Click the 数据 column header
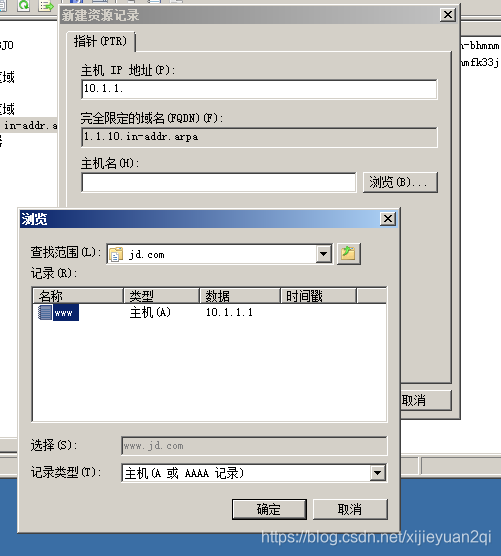501x556 pixels. tap(240, 295)
